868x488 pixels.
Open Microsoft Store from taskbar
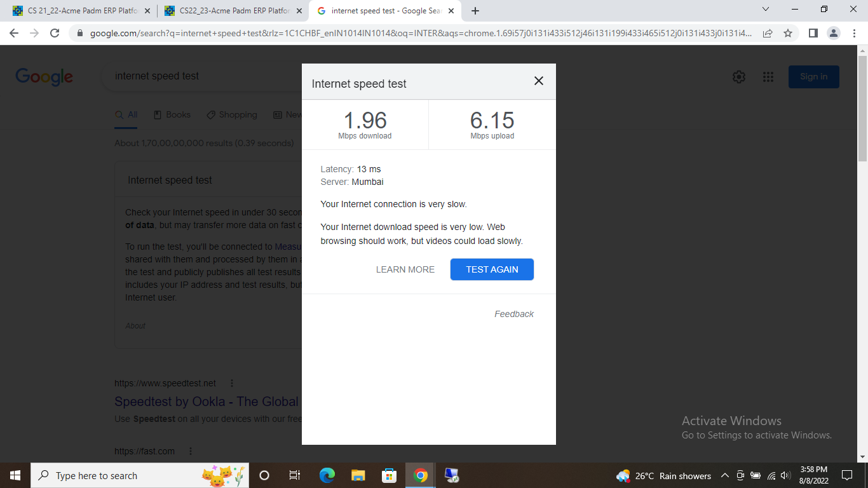[x=389, y=475]
